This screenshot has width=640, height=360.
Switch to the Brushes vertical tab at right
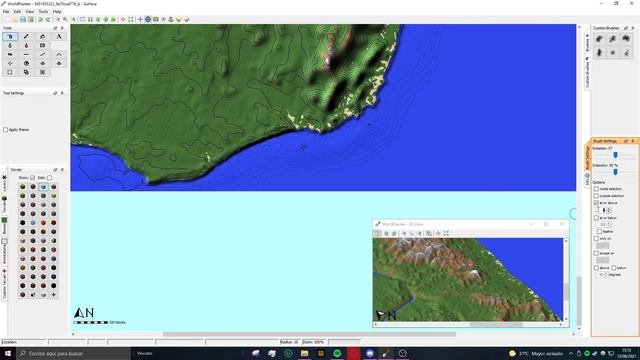pyautogui.click(x=587, y=42)
